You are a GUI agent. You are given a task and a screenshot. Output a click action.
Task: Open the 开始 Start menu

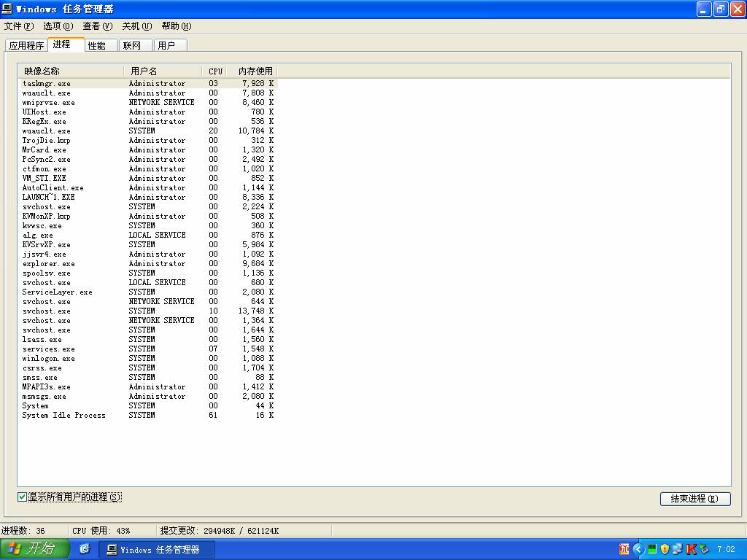tap(35, 549)
